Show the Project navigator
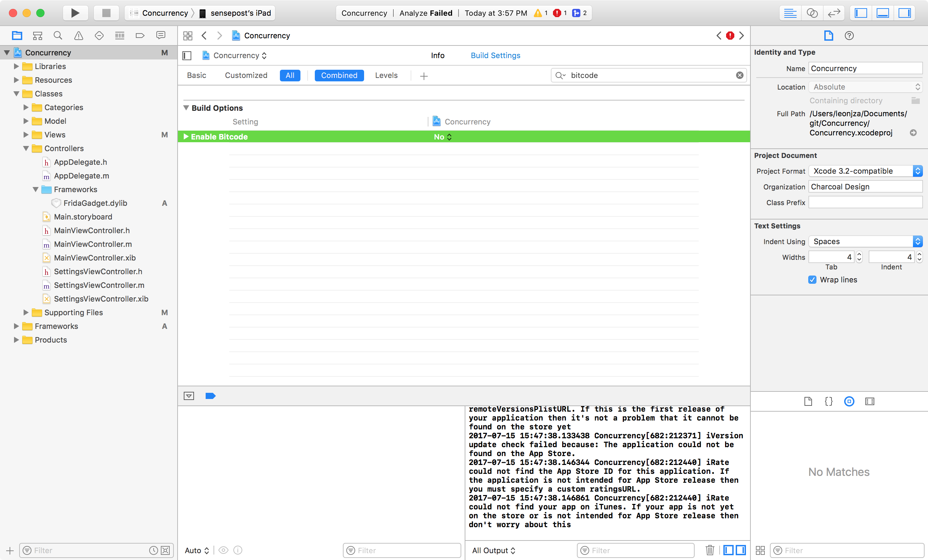The height and width of the screenshot is (560, 928). (x=17, y=35)
